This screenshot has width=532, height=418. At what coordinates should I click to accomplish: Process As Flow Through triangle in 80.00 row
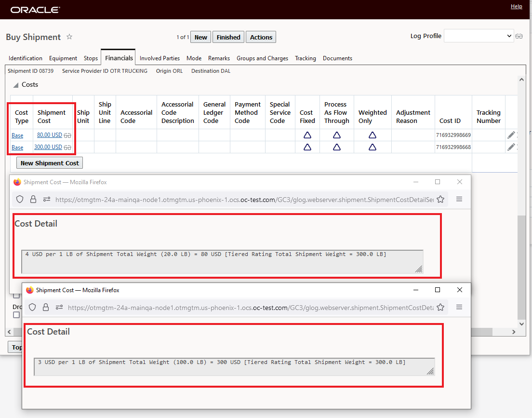click(336, 135)
